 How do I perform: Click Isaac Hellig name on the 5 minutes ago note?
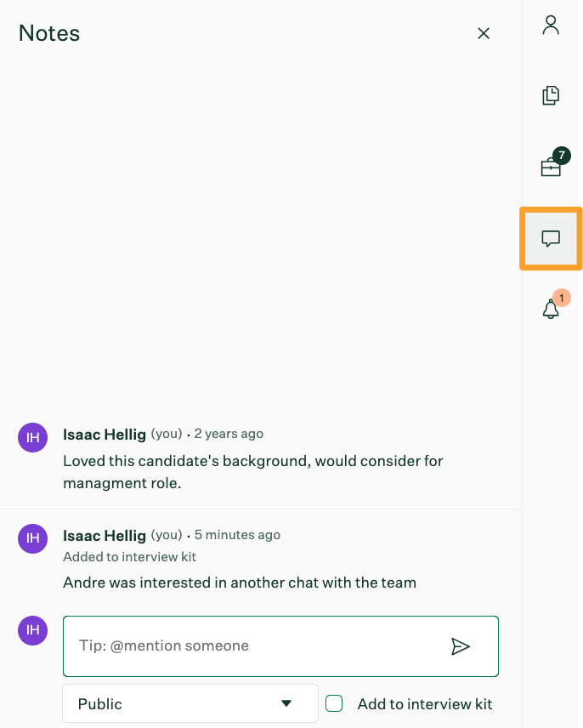(x=105, y=536)
